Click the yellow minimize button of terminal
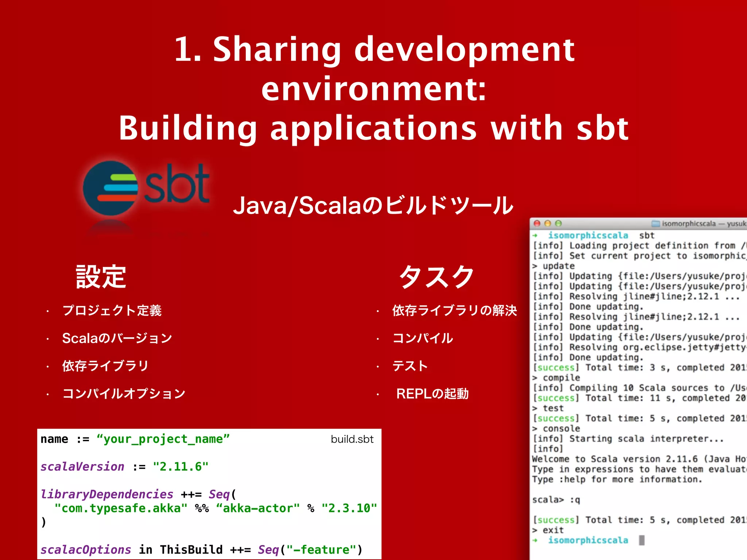The height and width of the screenshot is (560, 747). point(547,223)
